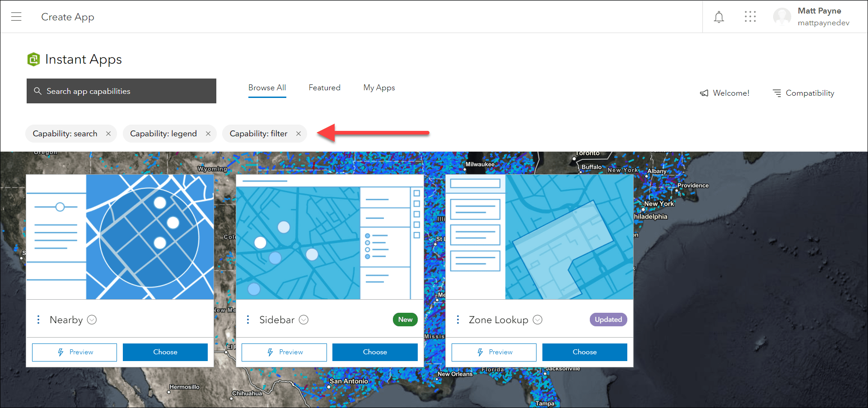
Task: Click the Welcome! announcement link
Action: (x=724, y=93)
